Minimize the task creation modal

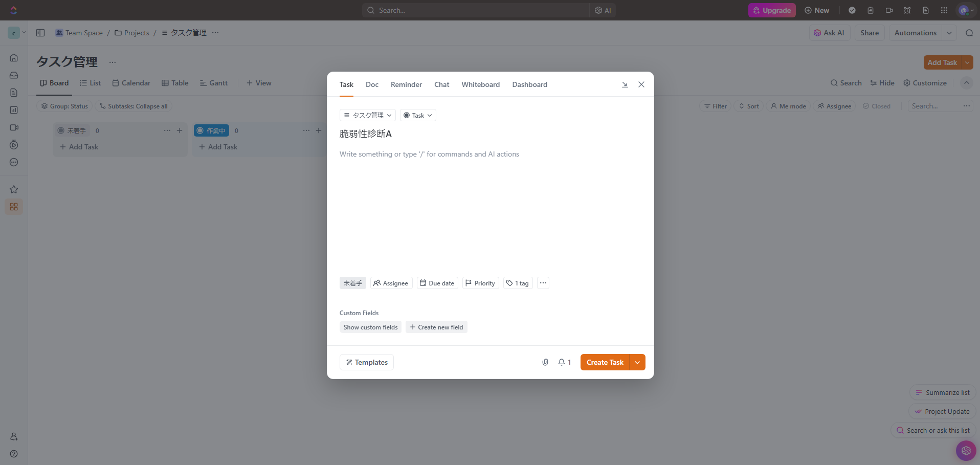click(x=625, y=84)
